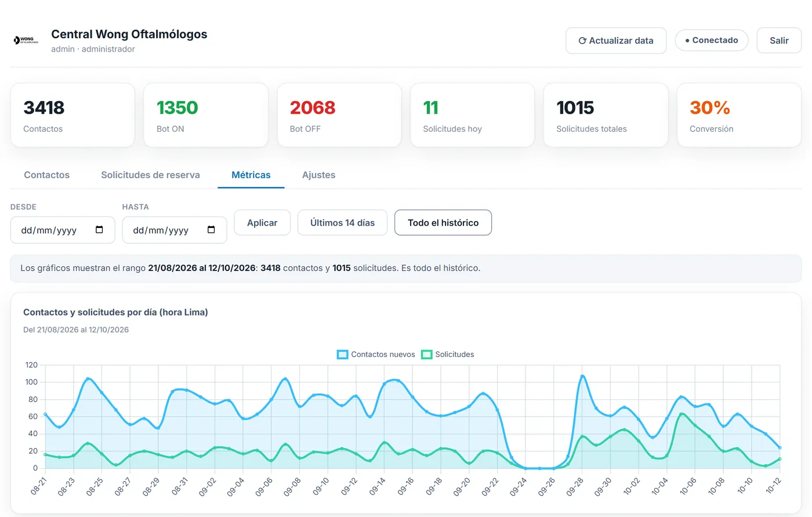Apply the date range with Aplicar
This screenshot has width=812, height=517.
(x=262, y=223)
